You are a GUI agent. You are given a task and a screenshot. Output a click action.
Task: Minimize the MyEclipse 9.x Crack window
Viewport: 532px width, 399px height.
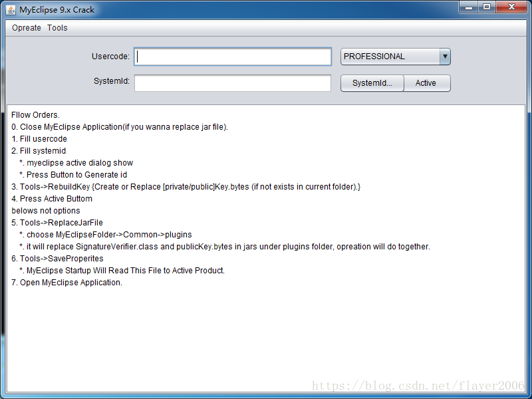(469, 7)
